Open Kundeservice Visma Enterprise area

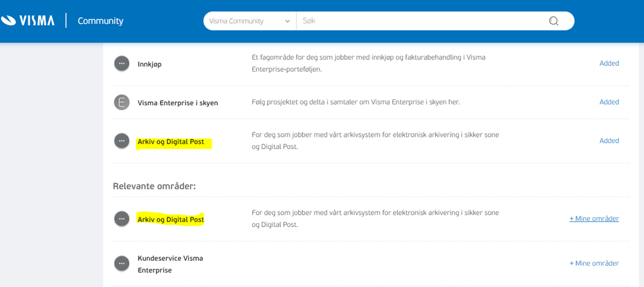[170, 264]
